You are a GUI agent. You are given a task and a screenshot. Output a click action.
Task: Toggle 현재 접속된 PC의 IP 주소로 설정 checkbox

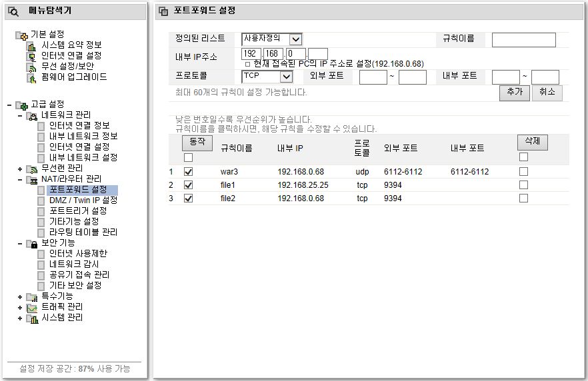tap(247, 64)
